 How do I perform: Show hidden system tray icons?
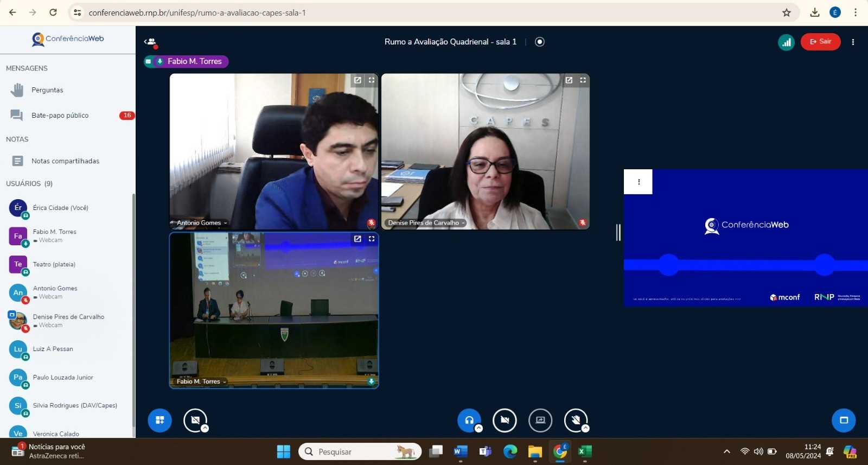727,451
